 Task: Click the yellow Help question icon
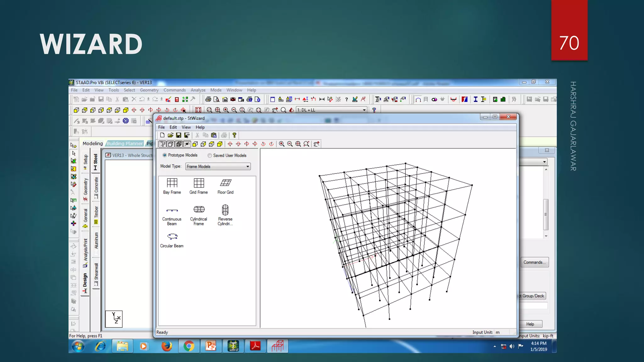(x=234, y=135)
